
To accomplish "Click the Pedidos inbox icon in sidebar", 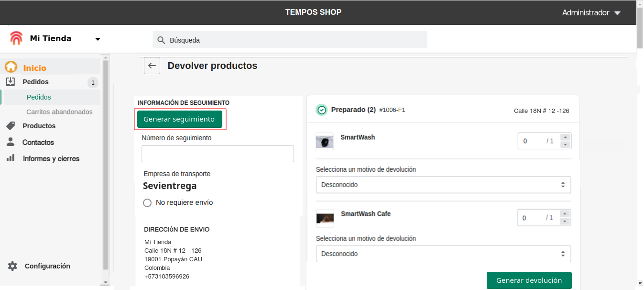I will [x=11, y=82].
